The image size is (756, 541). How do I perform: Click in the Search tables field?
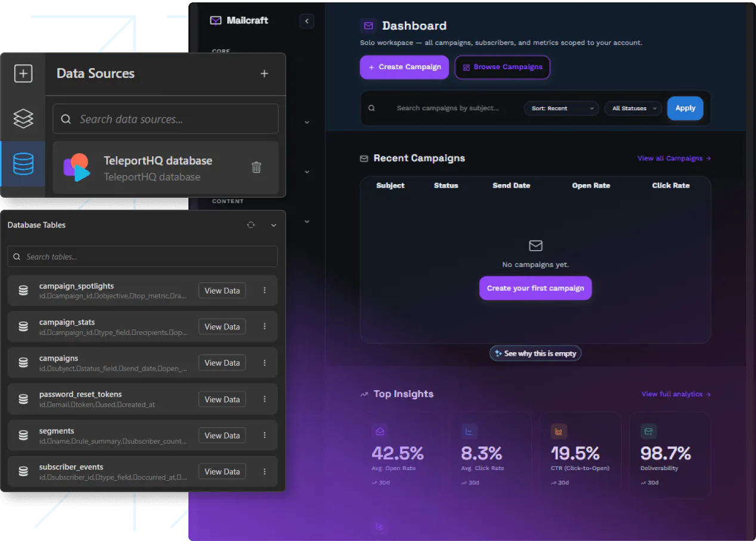142,257
